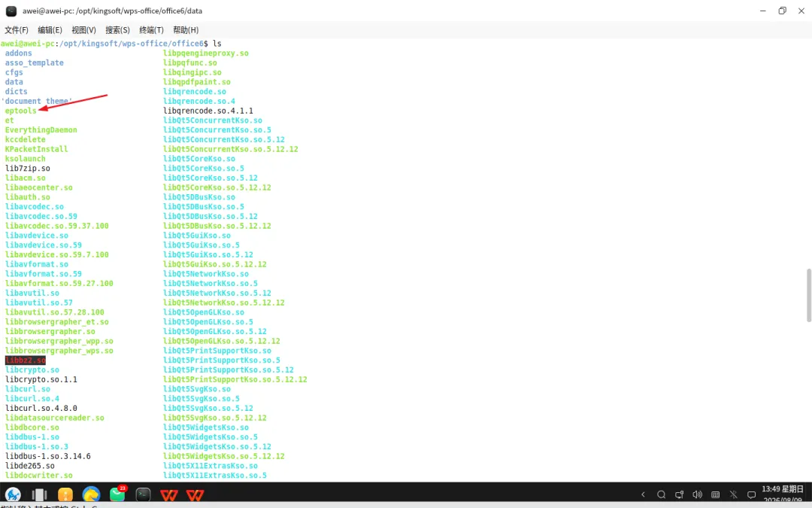The height and width of the screenshot is (508, 812).
Task: Open the 视图(V) menu
Action: click(x=84, y=30)
